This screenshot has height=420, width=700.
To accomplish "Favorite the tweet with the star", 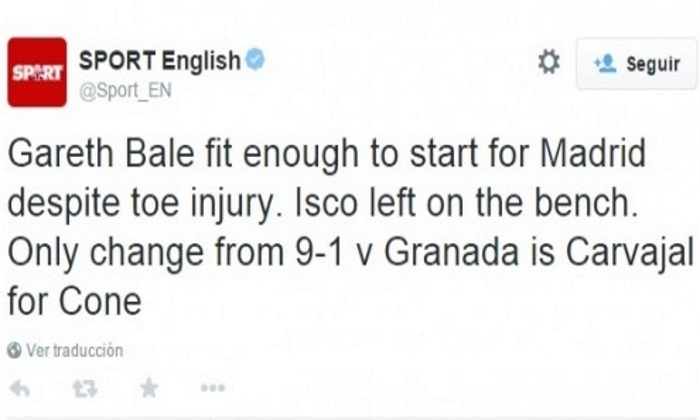I will [149, 389].
